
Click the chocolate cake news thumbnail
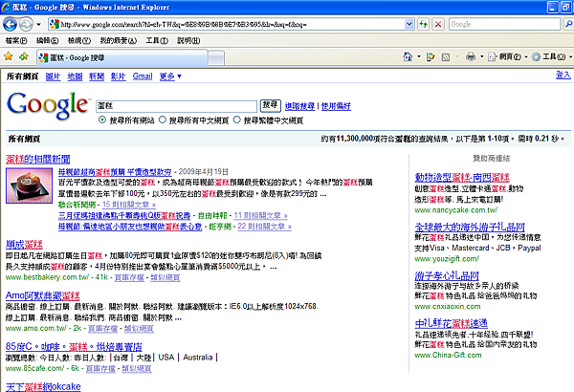point(30,185)
